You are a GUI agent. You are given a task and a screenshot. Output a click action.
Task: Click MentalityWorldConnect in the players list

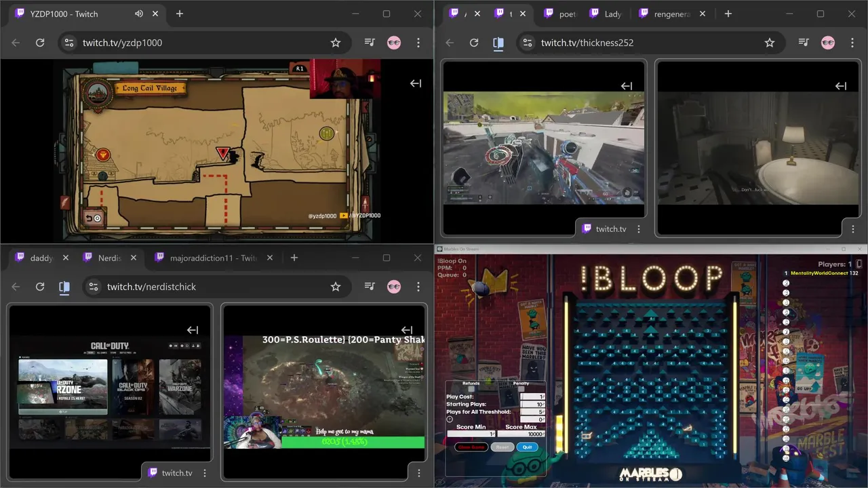click(x=820, y=273)
